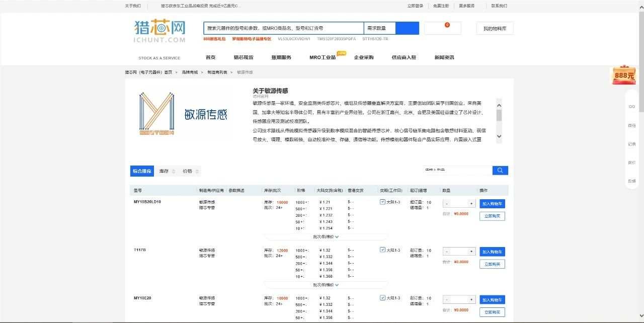
Task: Sort the list by 价格
Action: [x=190, y=171]
